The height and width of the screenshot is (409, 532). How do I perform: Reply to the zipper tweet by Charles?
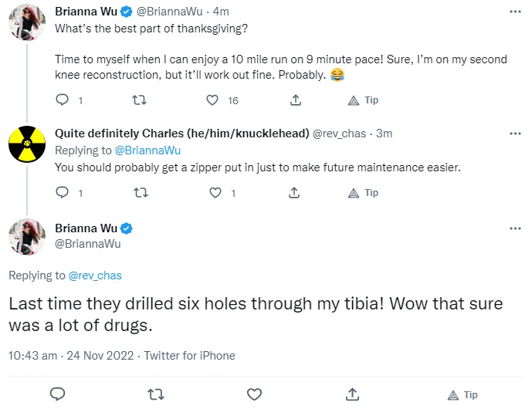(x=62, y=193)
